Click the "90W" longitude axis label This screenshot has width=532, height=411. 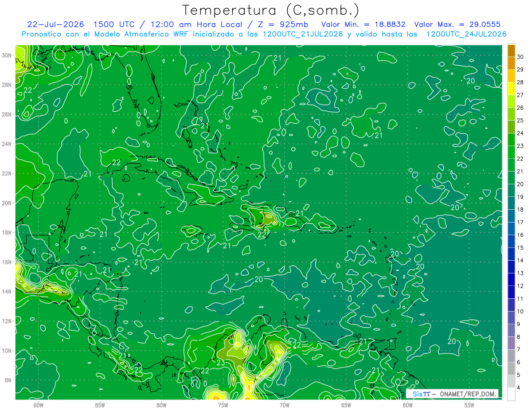coord(38,405)
